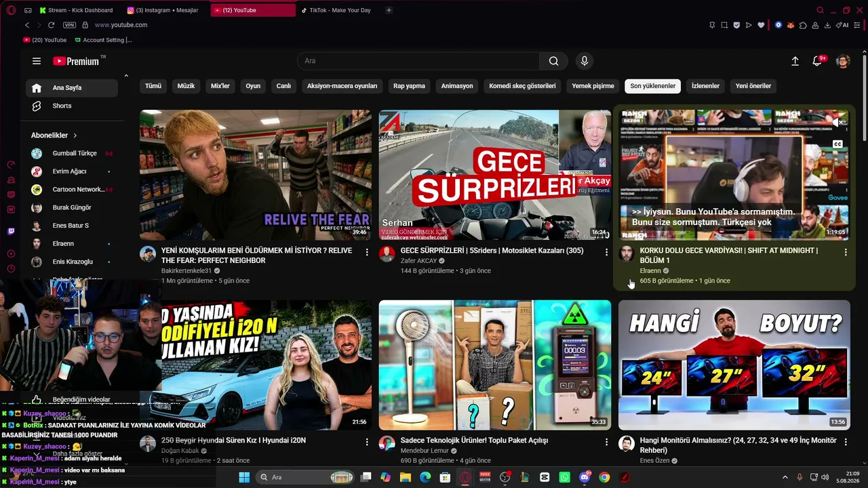Go back to the previous page
Image resolution: width=868 pixels, height=488 pixels.
click(x=27, y=25)
